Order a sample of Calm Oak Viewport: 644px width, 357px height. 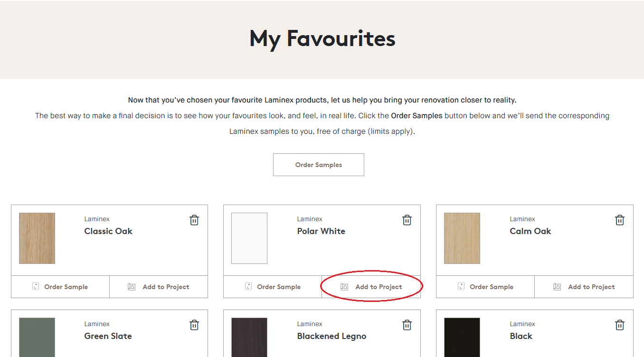pos(485,286)
